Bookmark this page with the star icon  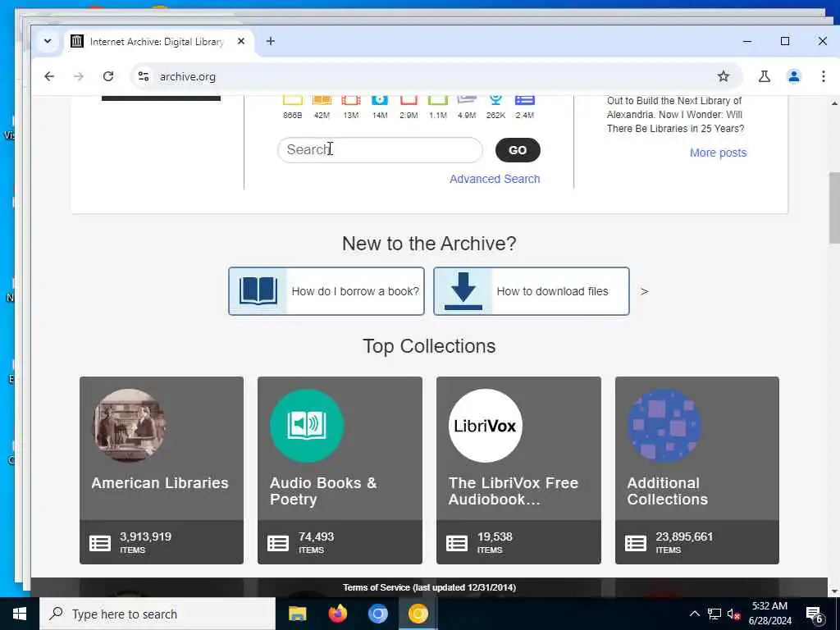click(724, 76)
